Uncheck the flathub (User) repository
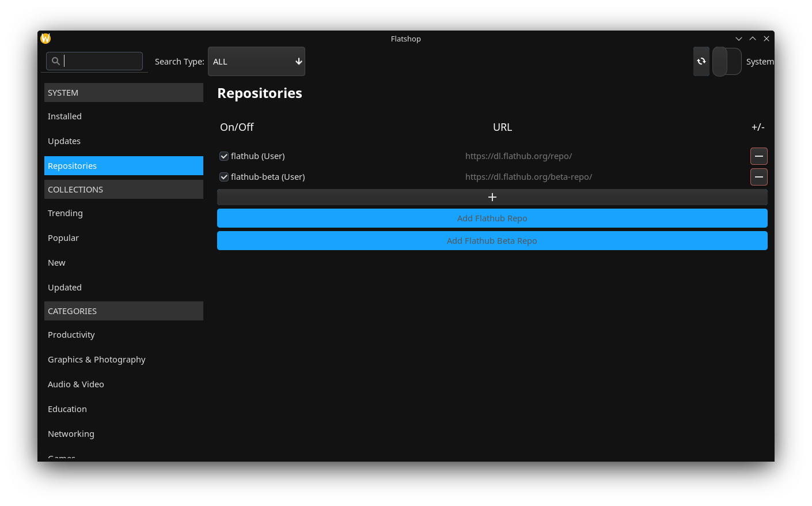812x506 pixels. pos(223,156)
